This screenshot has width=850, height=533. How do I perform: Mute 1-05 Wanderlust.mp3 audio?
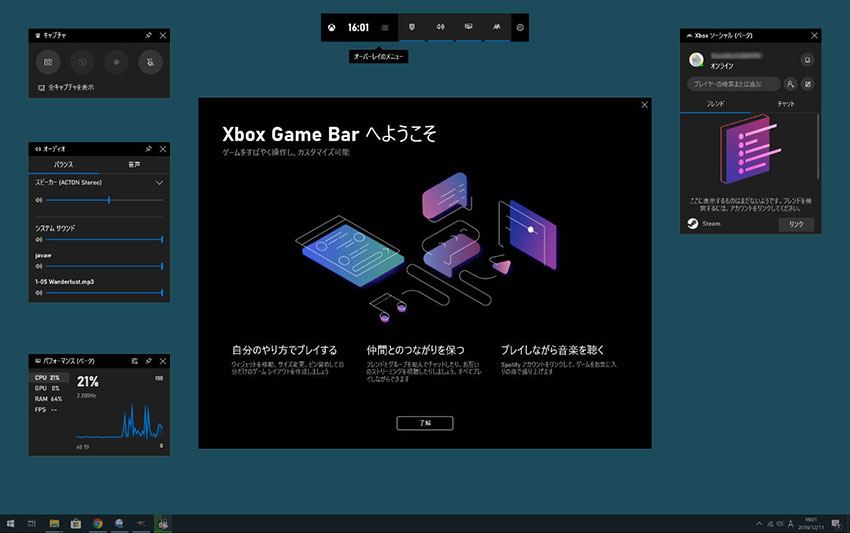click(38, 292)
